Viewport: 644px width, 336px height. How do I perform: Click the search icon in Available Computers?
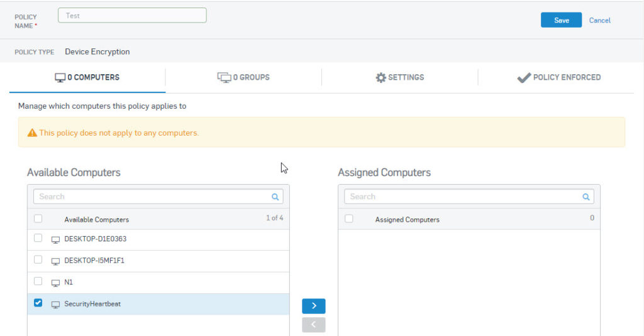[275, 197]
